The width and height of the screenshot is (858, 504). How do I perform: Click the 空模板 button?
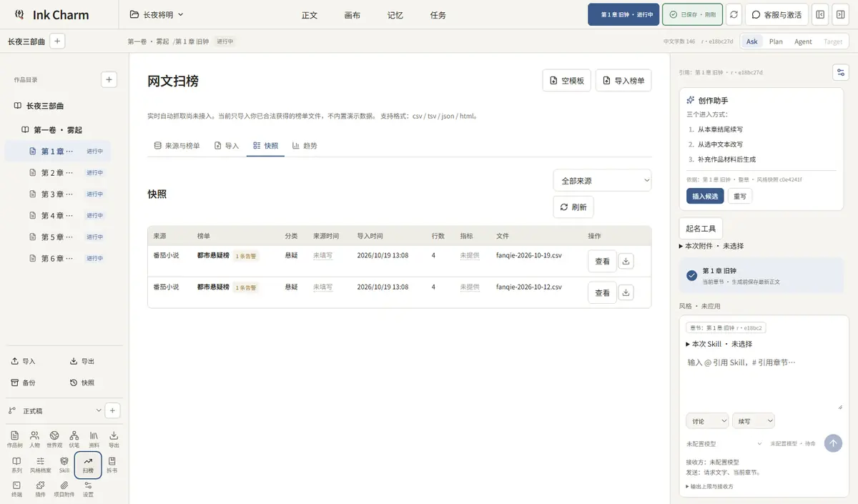[x=566, y=81]
